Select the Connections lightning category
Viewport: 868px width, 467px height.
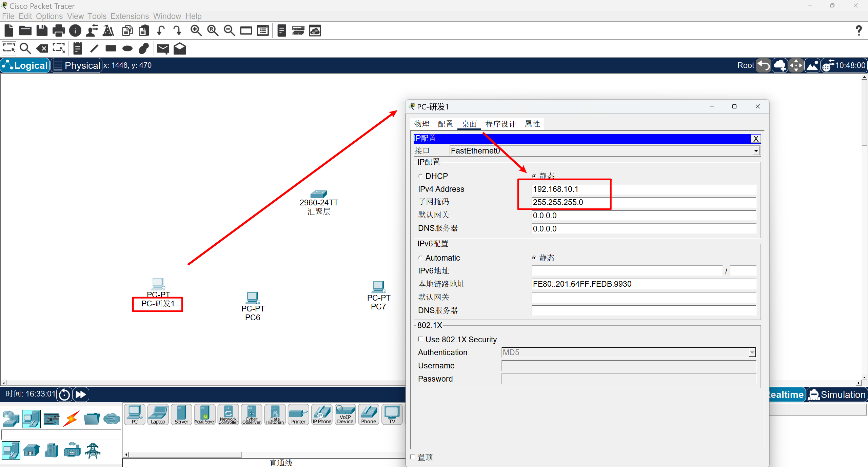[x=72, y=419]
